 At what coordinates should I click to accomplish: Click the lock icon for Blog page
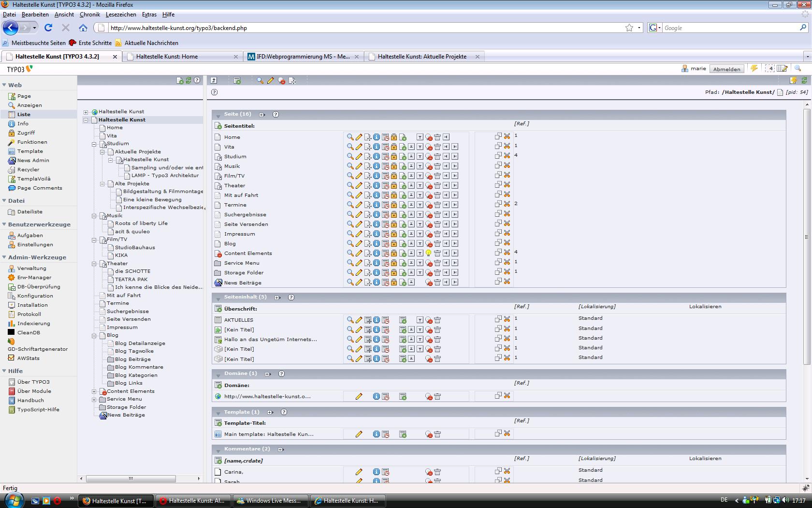(x=394, y=243)
